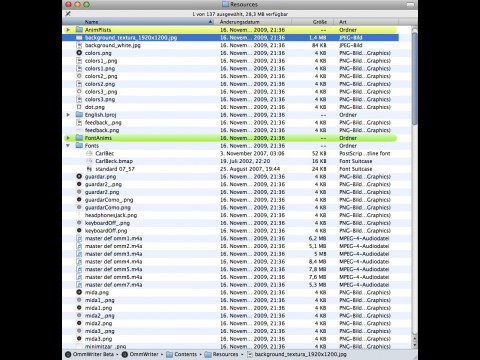The height and width of the screenshot is (360, 480).
Task: Select the master def omm2.m4a row
Action: pyautogui.click(x=230, y=246)
